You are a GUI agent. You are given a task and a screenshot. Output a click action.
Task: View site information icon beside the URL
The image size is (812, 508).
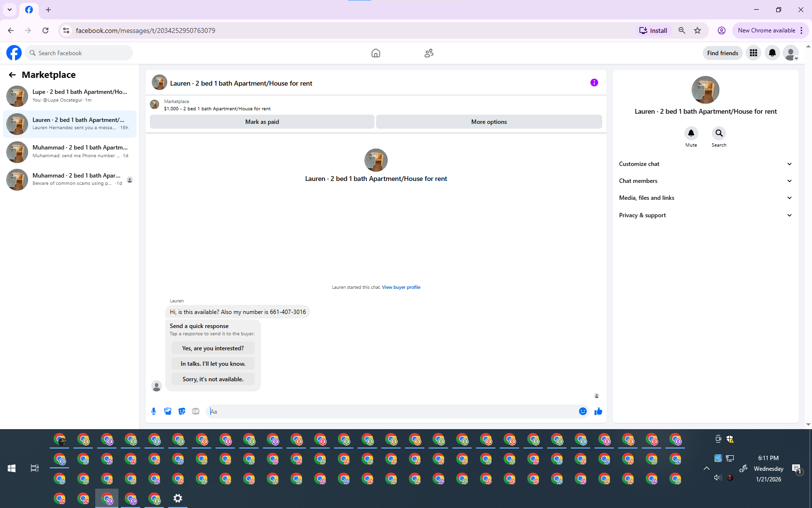tap(66, 30)
